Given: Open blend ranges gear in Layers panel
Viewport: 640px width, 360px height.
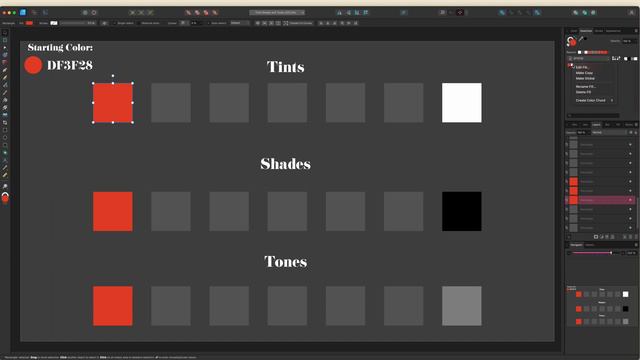Looking at the screenshot, I should click(x=631, y=132).
